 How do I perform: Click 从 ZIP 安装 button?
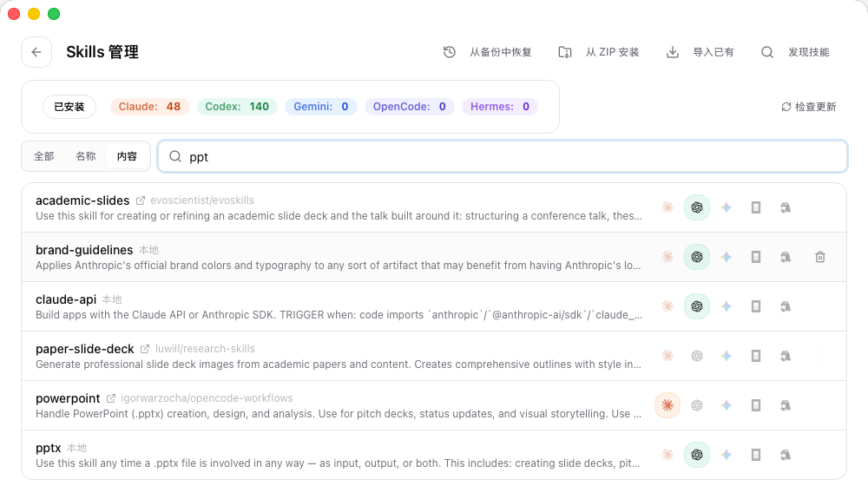coord(599,52)
